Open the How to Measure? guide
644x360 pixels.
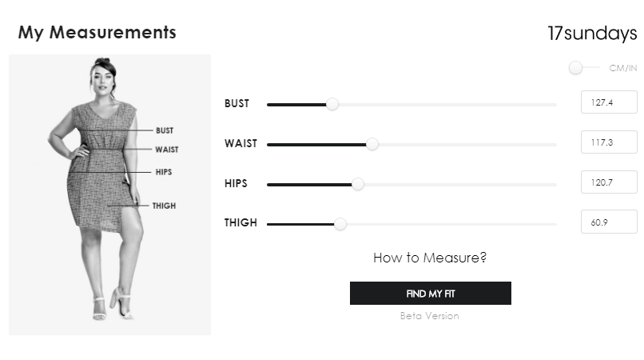(430, 258)
